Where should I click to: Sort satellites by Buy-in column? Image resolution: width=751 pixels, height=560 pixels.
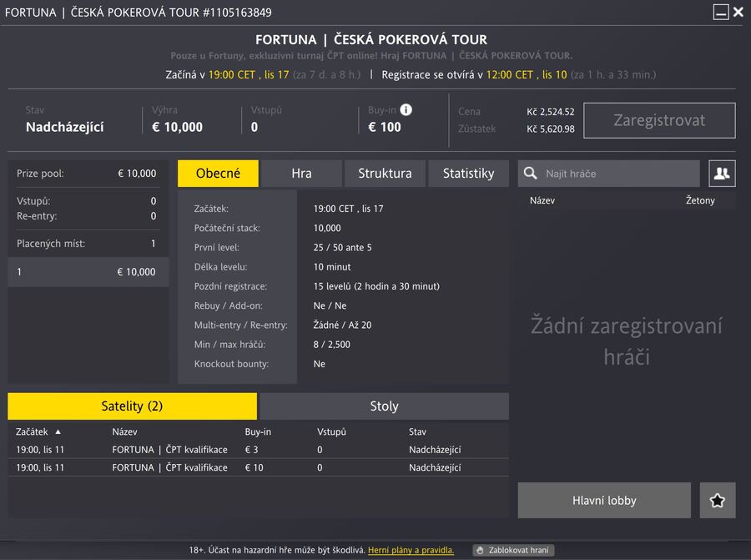[x=258, y=431]
